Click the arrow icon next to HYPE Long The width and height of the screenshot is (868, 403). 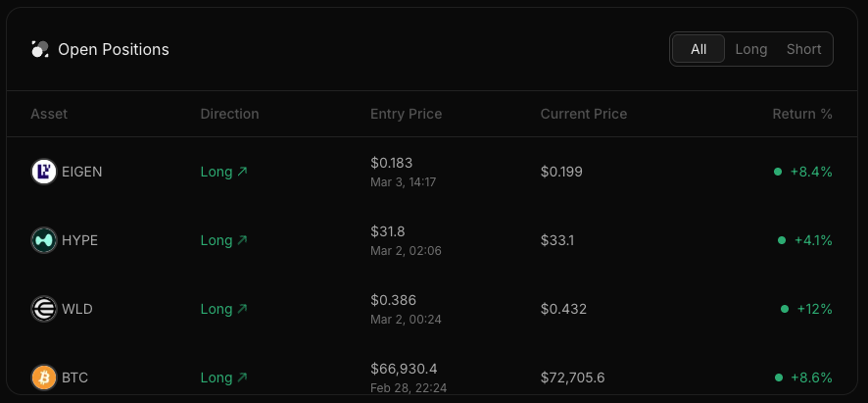[x=242, y=240]
